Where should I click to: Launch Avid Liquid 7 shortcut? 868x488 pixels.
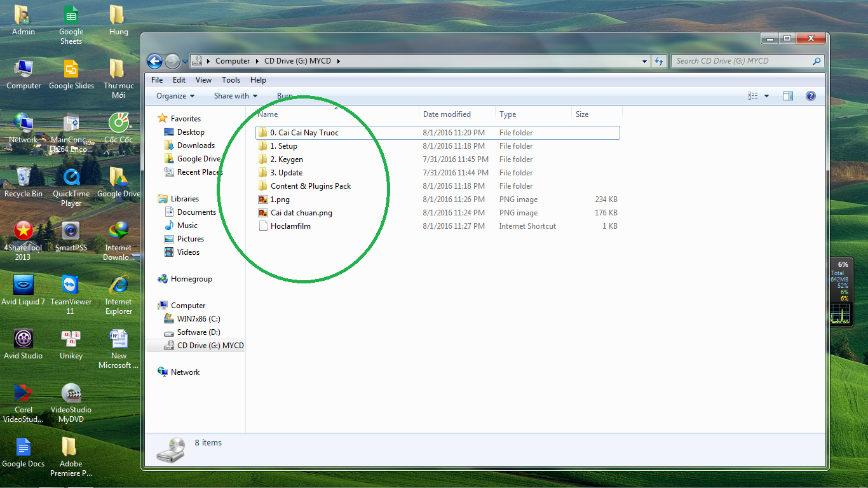pos(24,290)
